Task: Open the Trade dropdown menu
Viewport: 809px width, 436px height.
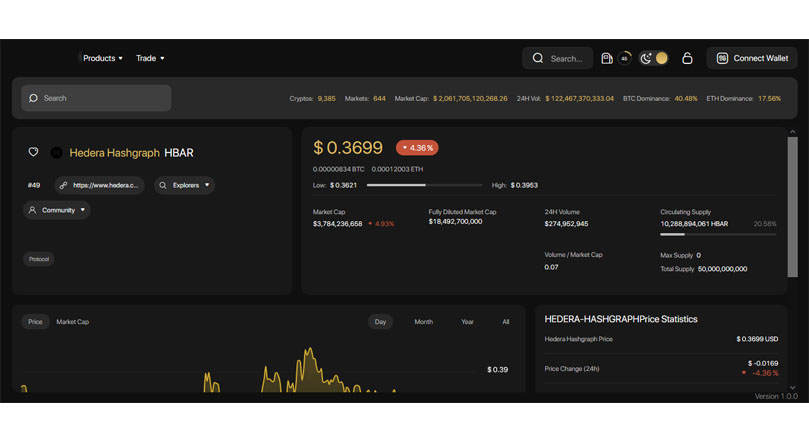Action: coord(150,58)
